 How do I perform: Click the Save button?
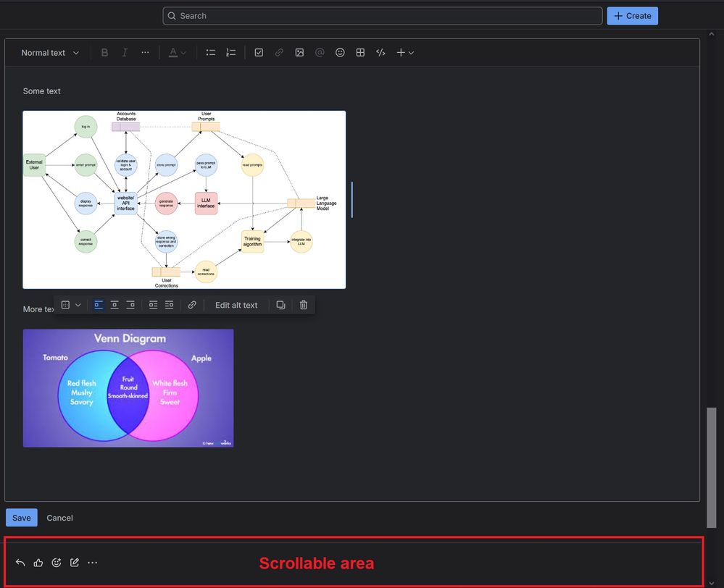click(22, 518)
